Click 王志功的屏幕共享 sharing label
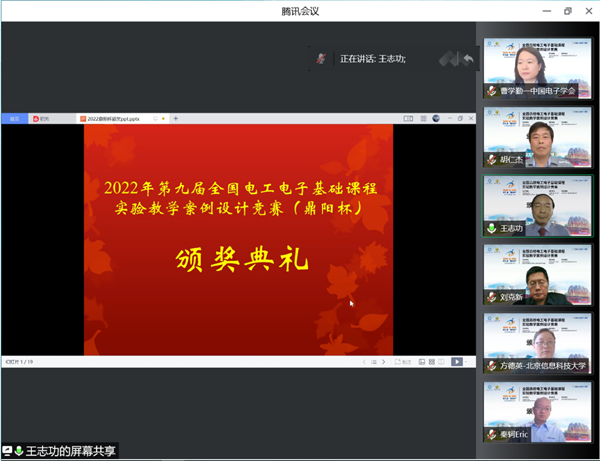 point(70,452)
